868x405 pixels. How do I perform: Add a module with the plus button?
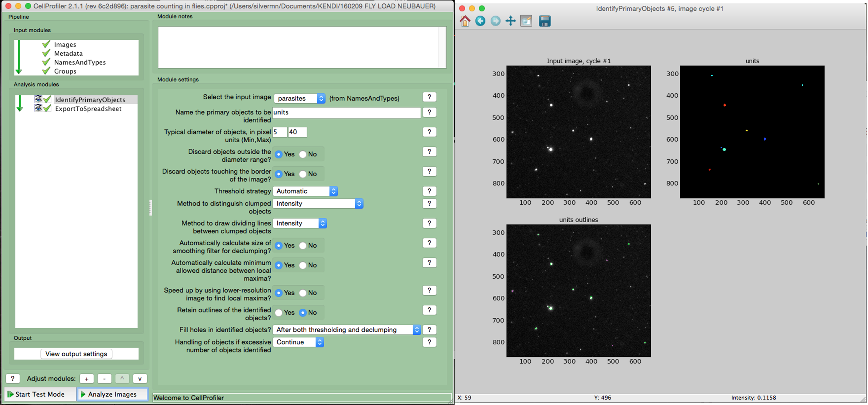pyautogui.click(x=87, y=379)
